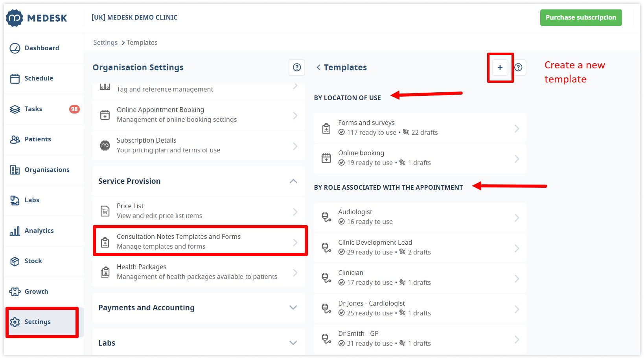
Task: Click the Online Appointment Booking calendar icon
Action: tap(105, 115)
